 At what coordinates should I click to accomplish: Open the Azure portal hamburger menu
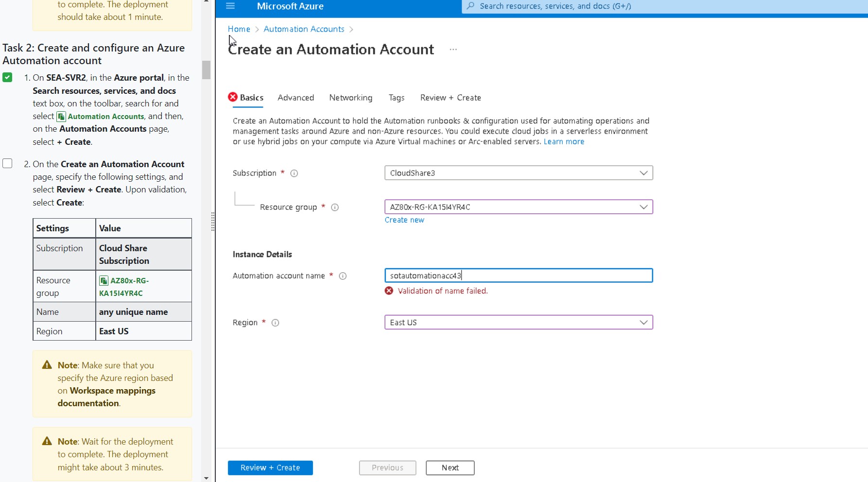230,6
